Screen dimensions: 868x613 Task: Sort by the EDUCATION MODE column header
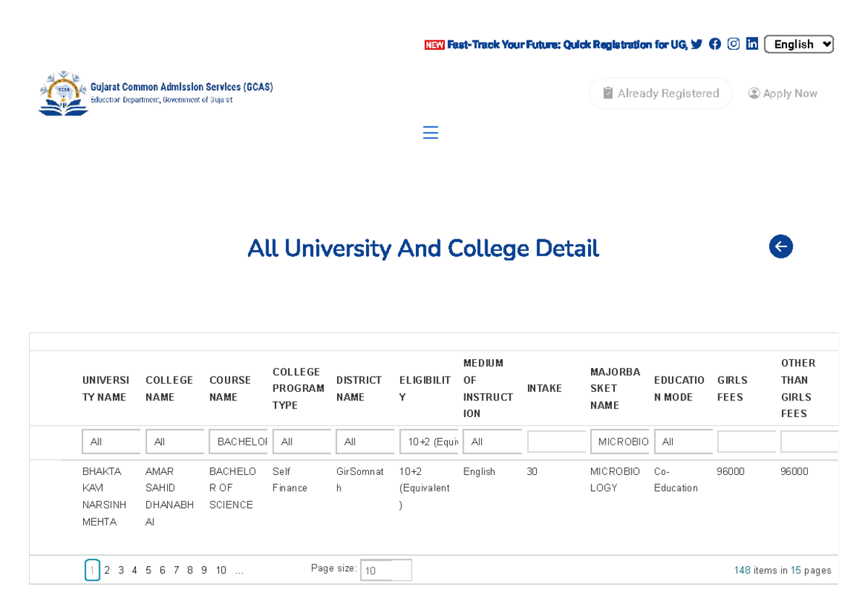click(x=679, y=388)
